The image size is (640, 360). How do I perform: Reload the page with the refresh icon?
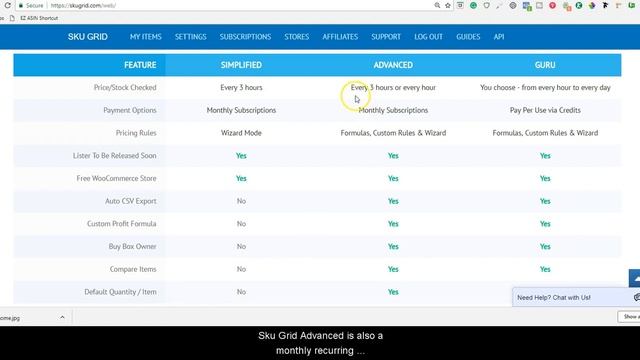tap(7, 5)
